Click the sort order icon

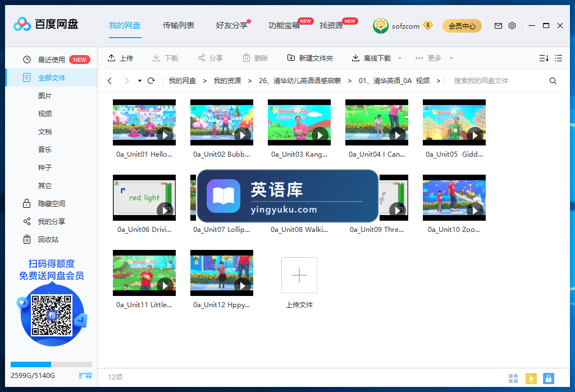(544, 58)
